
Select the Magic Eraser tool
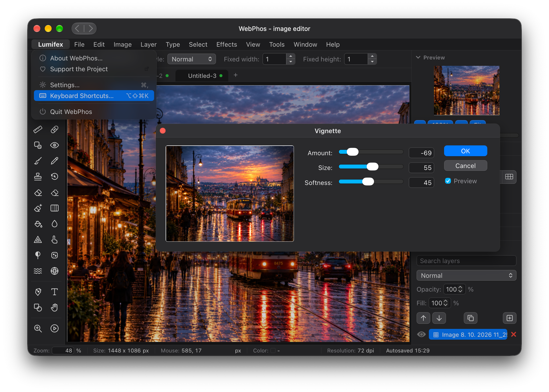(x=38, y=208)
